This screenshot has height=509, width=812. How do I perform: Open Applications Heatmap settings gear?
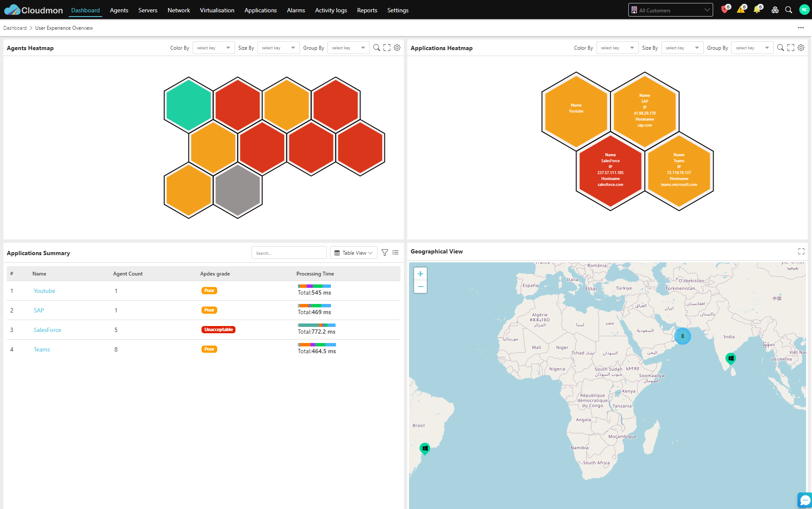click(801, 48)
